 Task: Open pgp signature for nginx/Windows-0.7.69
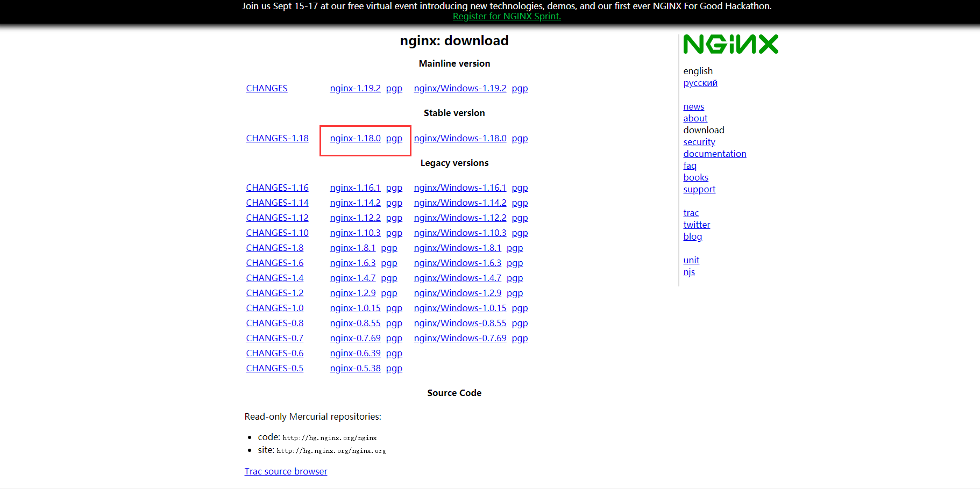point(520,338)
